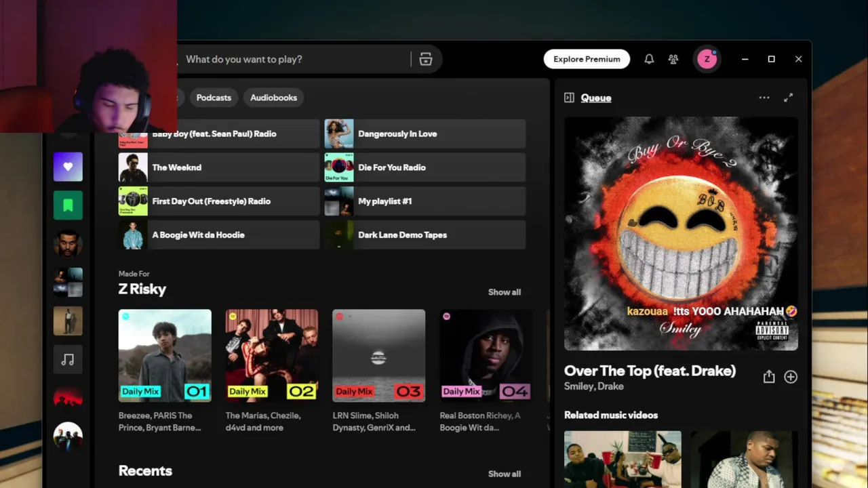Open The Weeknd shortcut tile
This screenshot has width=868, height=488.
[x=219, y=167]
